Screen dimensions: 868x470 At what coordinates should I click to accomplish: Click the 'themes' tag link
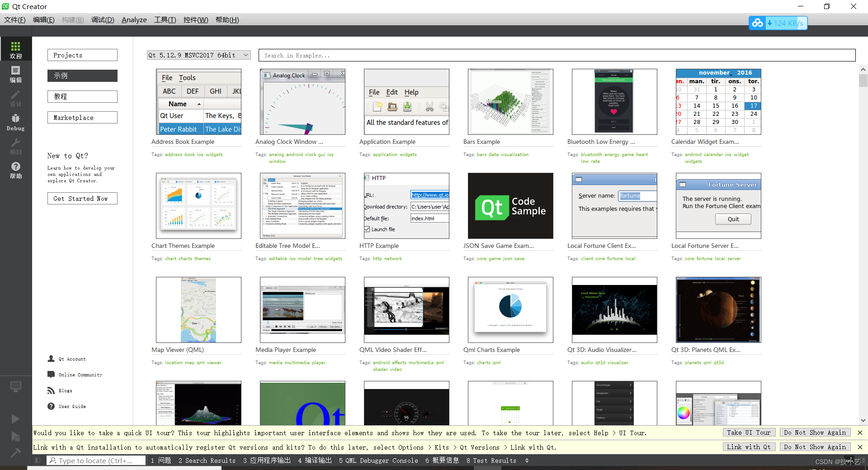tap(203, 259)
